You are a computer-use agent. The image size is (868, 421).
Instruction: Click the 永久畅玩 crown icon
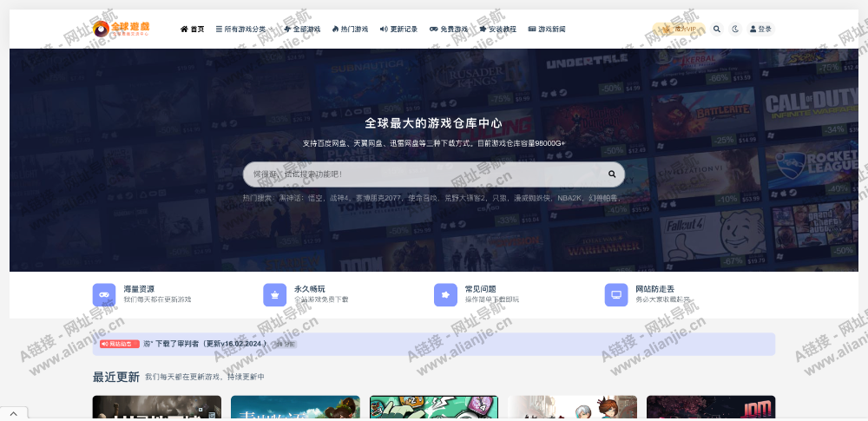point(274,295)
